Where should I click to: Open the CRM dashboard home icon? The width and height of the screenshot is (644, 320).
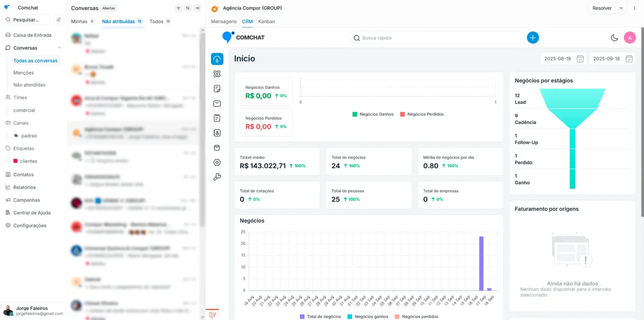[217, 59]
